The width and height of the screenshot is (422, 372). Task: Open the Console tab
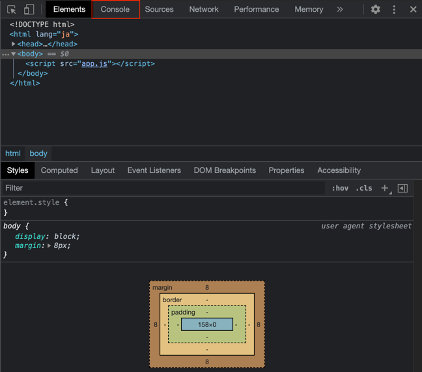[115, 9]
